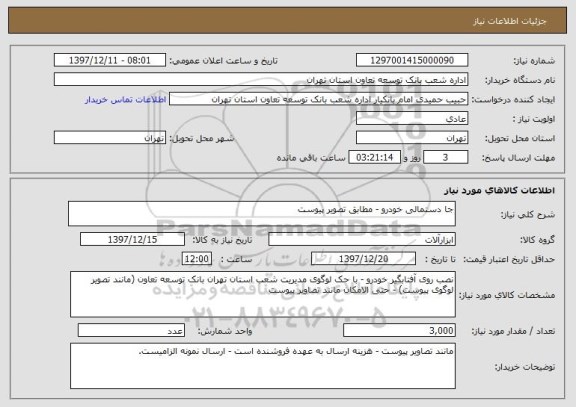Click the شهر محل تحویل field تهران
Viewport: 576px width, 407px height.
(110, 138)
